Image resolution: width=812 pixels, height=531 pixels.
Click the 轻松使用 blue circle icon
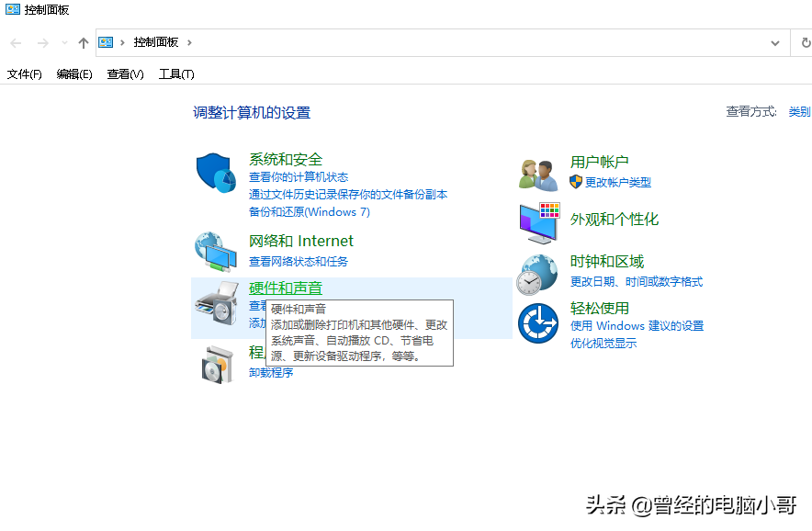tap(538, 323)
